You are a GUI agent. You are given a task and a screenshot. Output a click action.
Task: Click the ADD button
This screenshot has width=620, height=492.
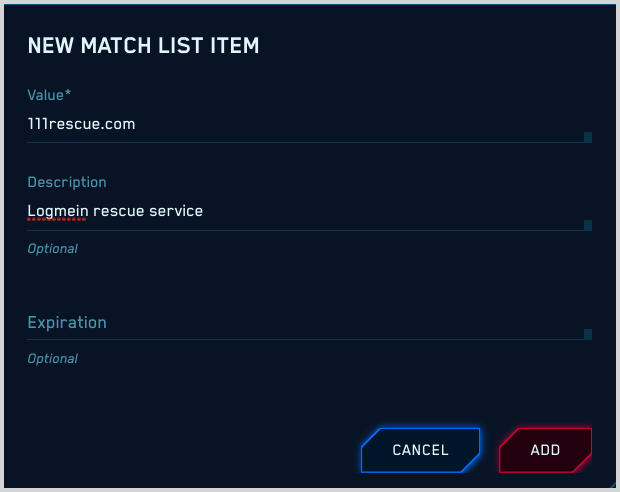(x=545, y=450)
